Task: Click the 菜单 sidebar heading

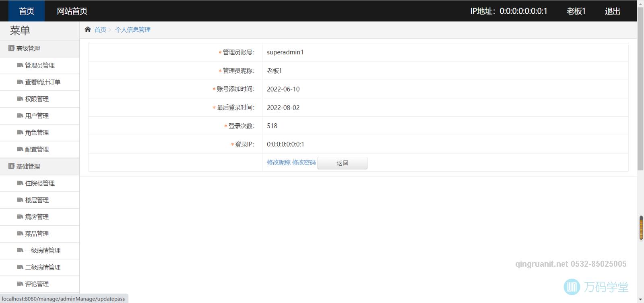Action: coord(20,31)
